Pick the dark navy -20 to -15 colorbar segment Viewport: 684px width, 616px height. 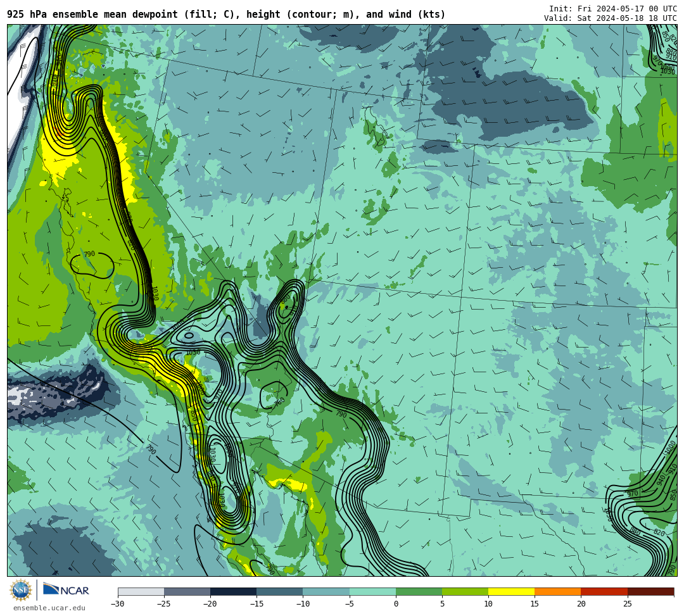coord(233,591)
